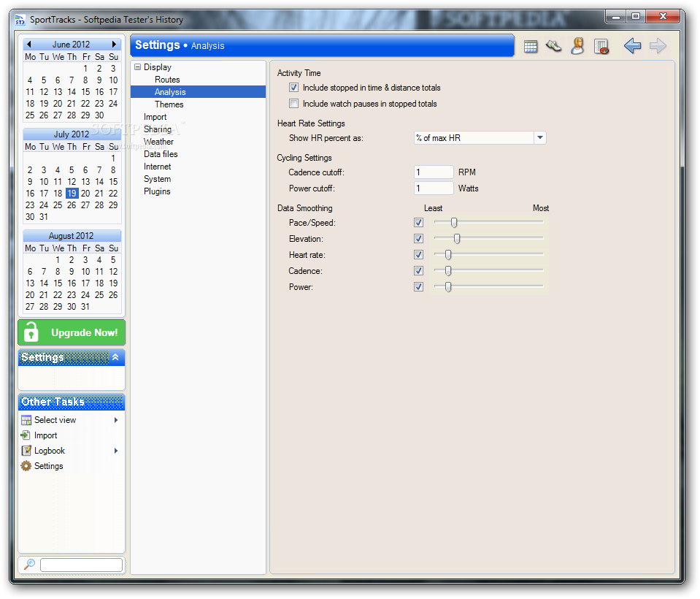Select Analysis in settings tree
This screenshot has height=599, width=700.
pyautogui.click(x=170, y=92)
